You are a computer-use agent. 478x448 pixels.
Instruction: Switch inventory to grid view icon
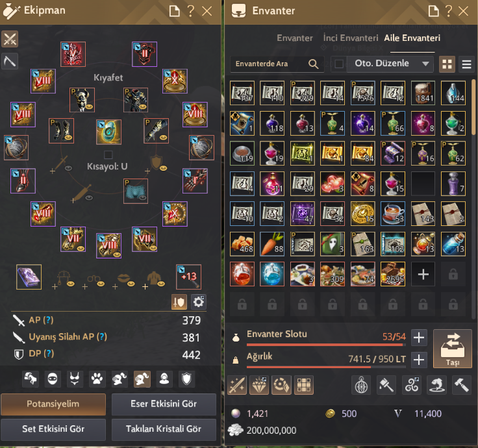click(x=447, y=64)
